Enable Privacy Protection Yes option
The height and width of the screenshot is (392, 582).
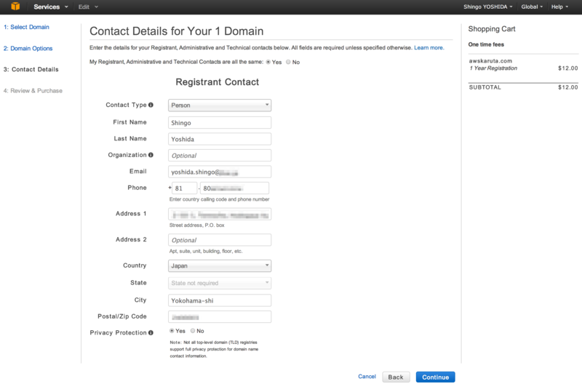[x=172, y=330]
